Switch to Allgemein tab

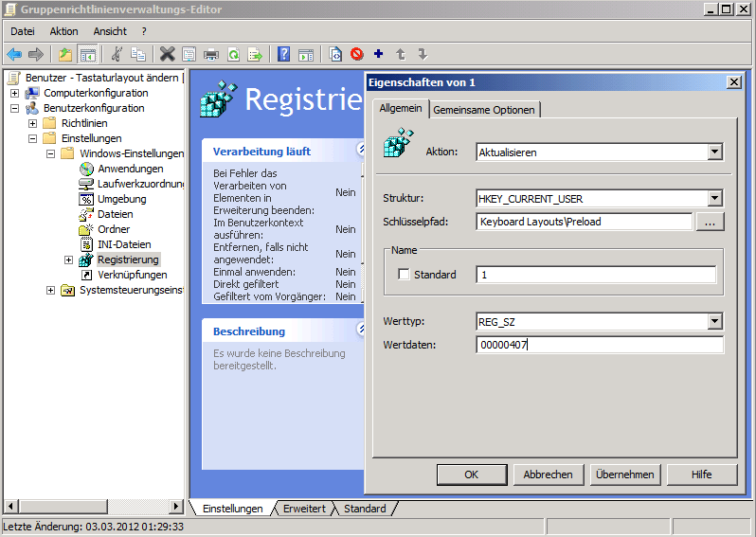click(401, 108)
